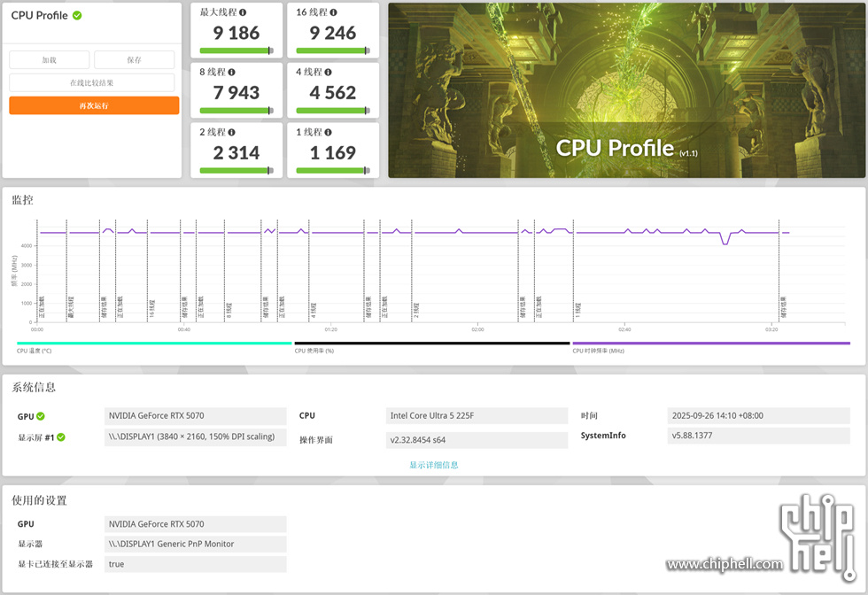868x595 pixels.
Task: Click the 2 线程 score 2 314
Action: [x=236, y=153]
